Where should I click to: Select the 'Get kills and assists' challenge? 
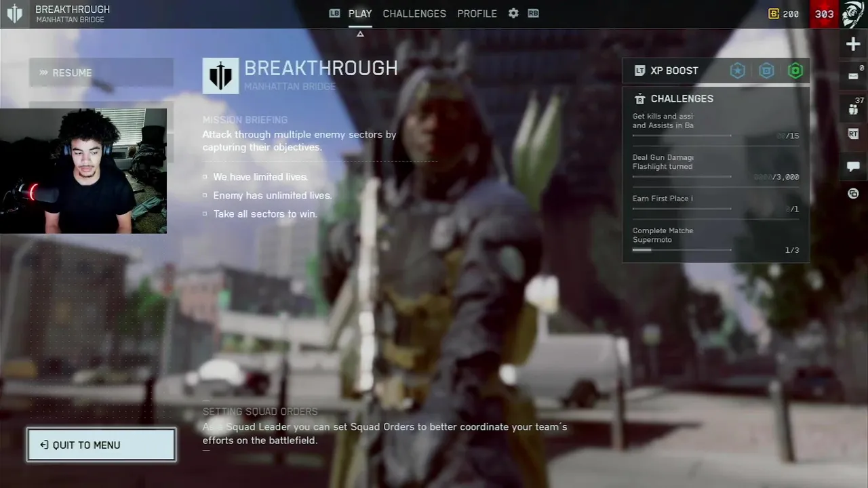pyautogui.click(x=715, y=125)
